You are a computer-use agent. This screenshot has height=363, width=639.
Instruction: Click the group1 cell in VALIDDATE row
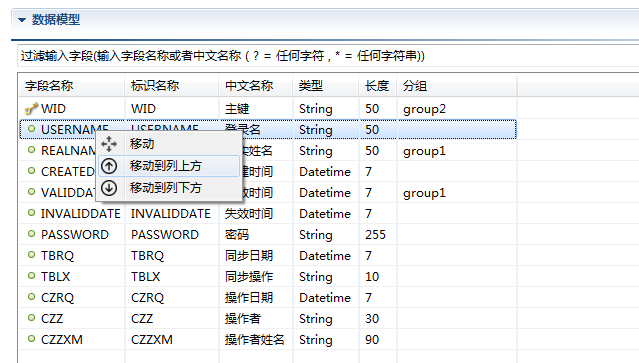point(457,193)
